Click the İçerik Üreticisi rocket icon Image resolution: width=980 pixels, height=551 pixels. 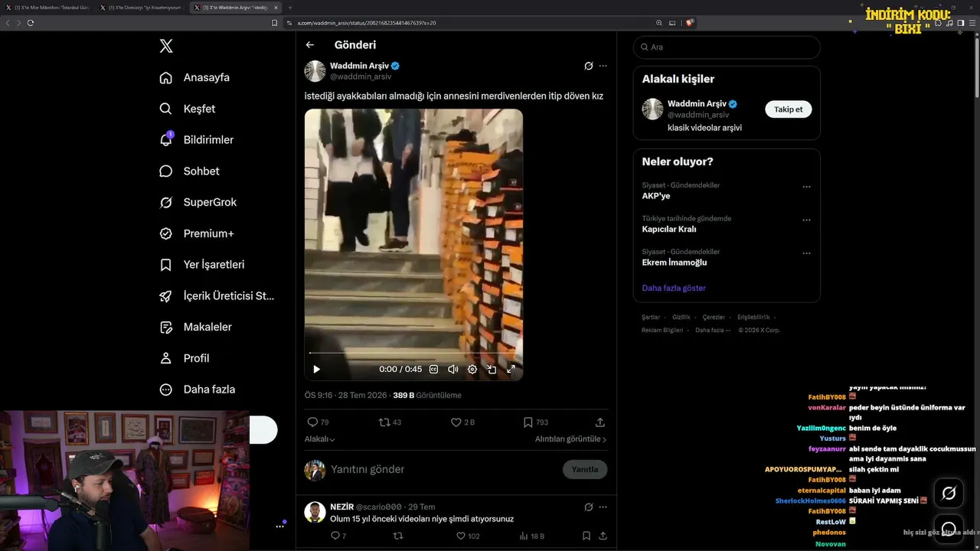tap(165, 296)
